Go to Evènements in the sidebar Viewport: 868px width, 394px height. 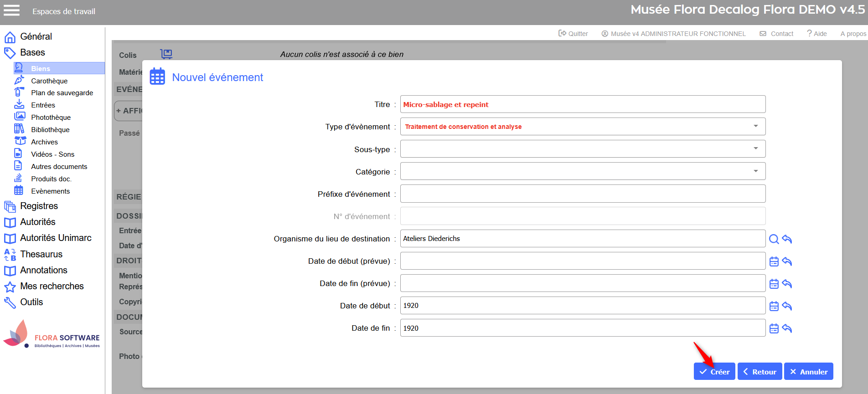[50, 191]
